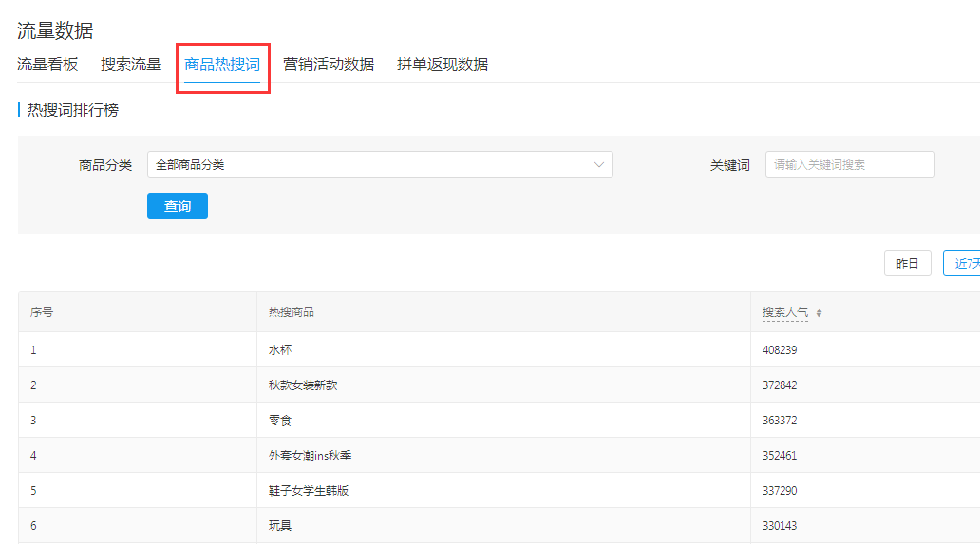Go to the 拼单返现数据 tab

[x=443, y=65]
